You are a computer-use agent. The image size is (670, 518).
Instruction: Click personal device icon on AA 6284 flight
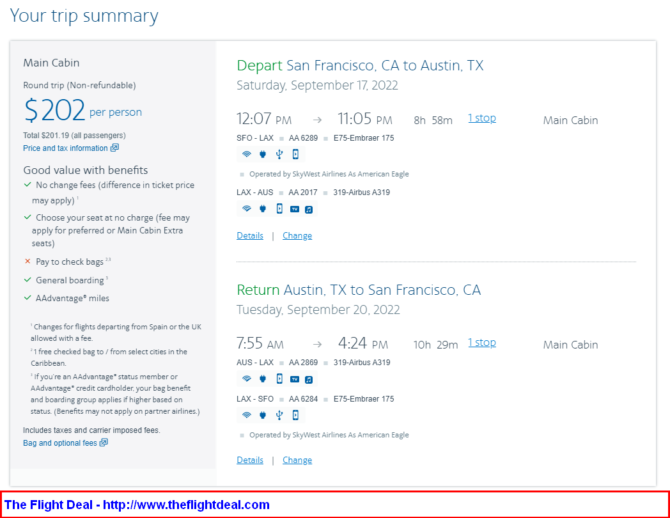coord(295,415)
